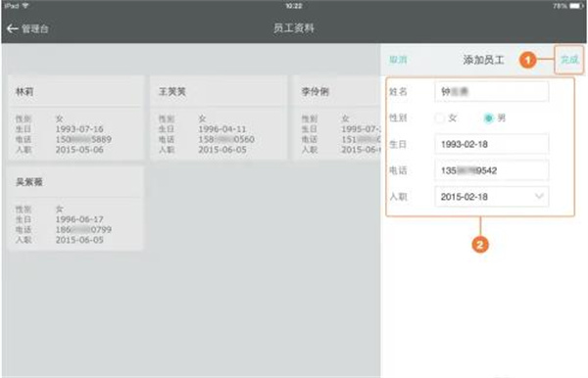Click birthday 1996-04-11 on 王笑笑 card

coord(222,129)
